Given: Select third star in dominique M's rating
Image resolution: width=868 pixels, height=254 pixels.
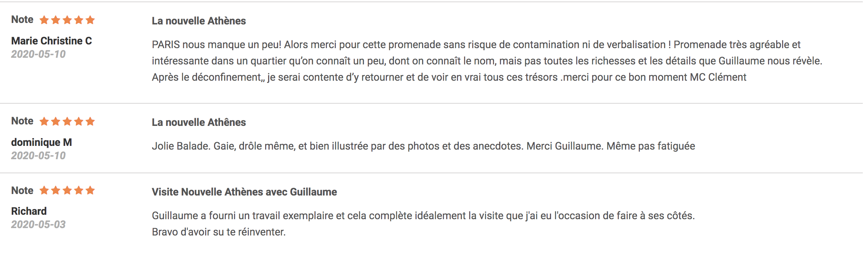Looking at the screenshot, I should tap(67, 121).
